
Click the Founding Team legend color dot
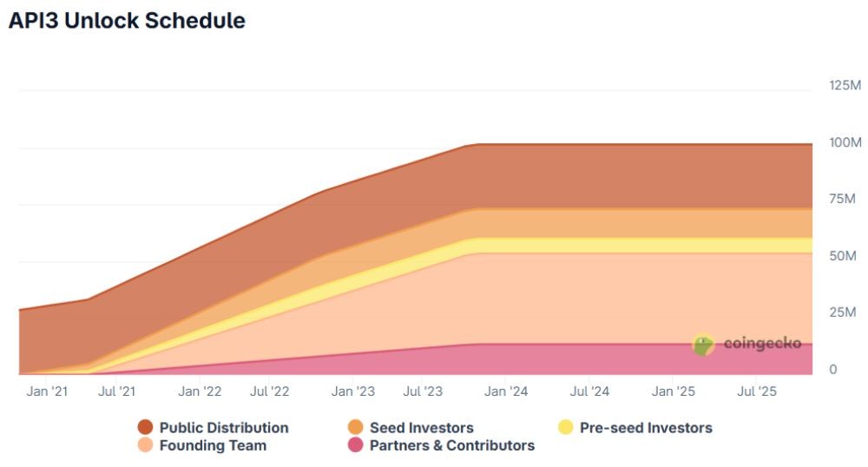[146, 445]
